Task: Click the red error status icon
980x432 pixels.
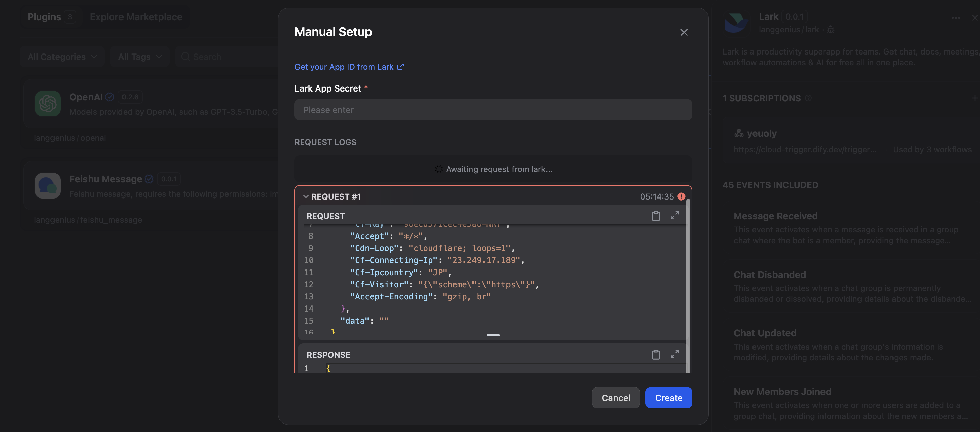Action: pos(681,196)
